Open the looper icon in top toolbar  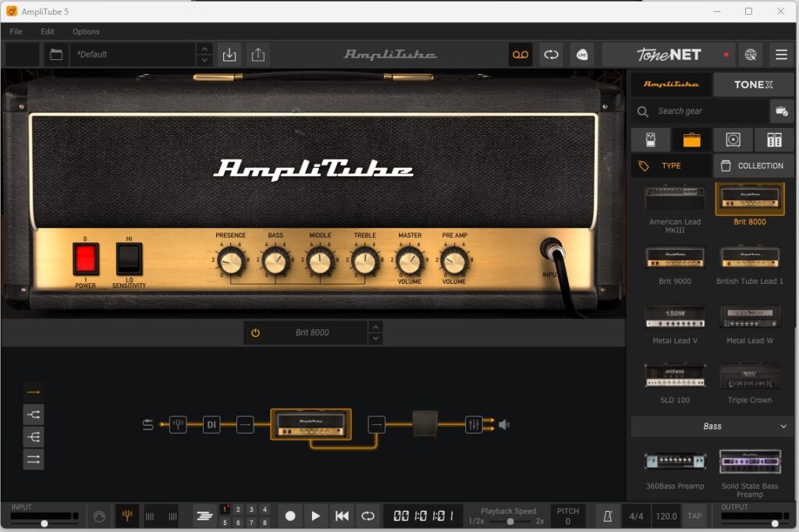552,55
